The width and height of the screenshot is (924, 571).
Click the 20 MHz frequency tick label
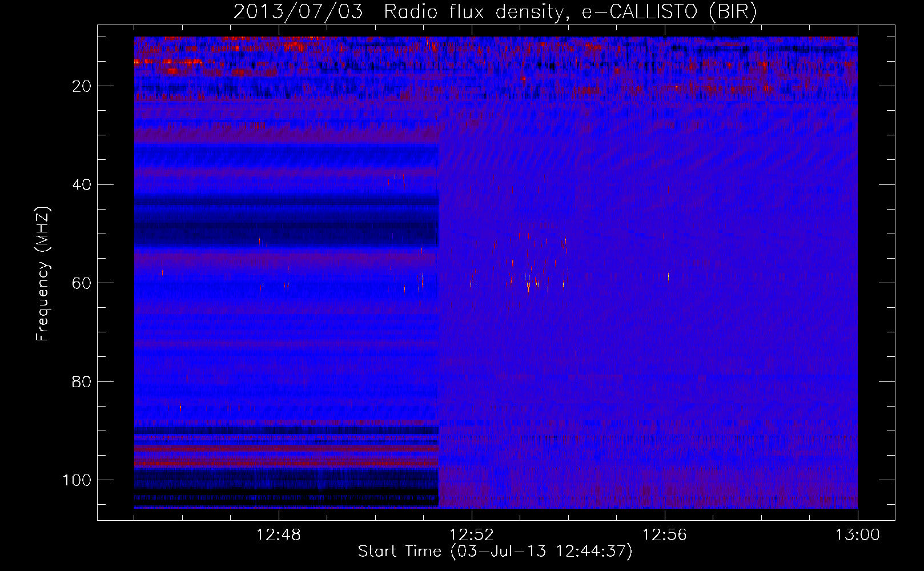pyautogui.click(x=82, y=86)
